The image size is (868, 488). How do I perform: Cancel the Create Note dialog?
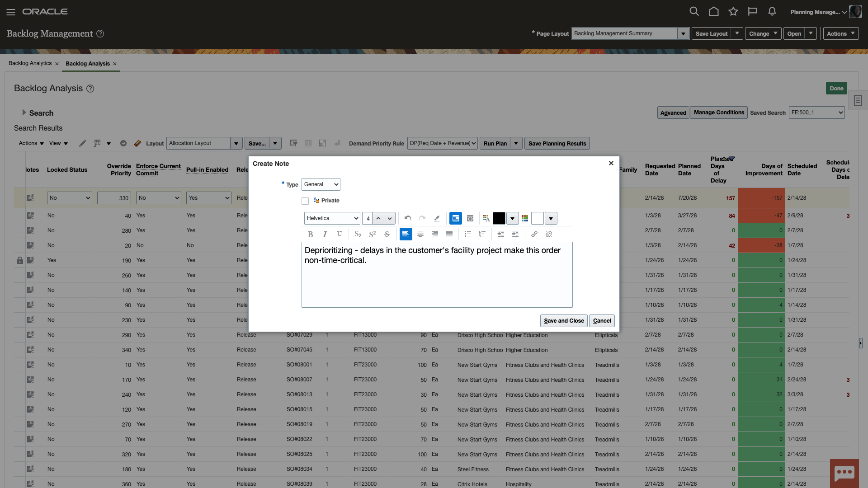(602, 321)
